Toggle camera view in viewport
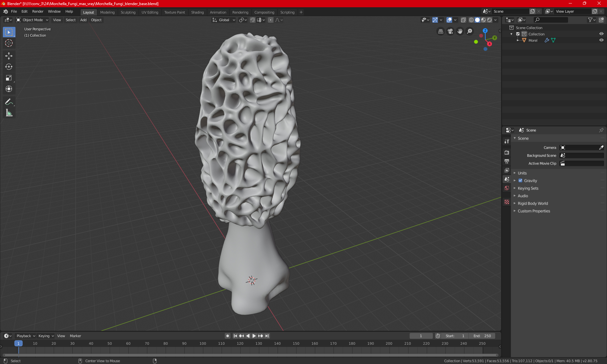Screen dimensions: 607x364 [x=450, y=31]
